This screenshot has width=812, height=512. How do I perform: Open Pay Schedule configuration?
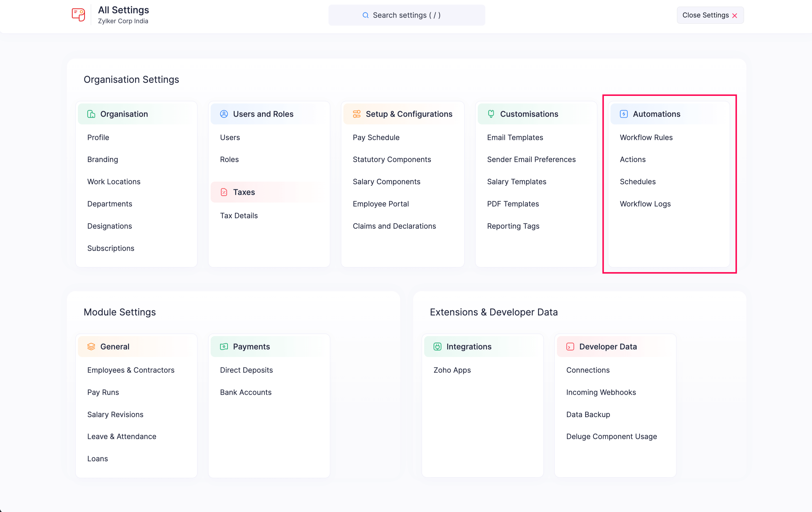point(376,138)
